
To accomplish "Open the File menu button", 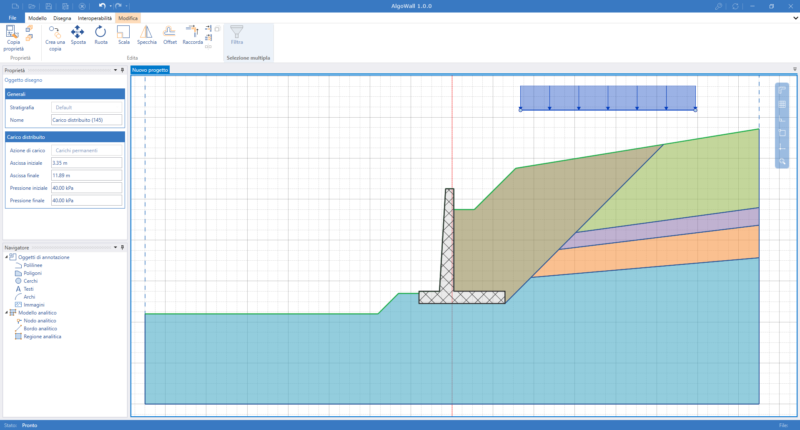I will [x=12, y=18].
